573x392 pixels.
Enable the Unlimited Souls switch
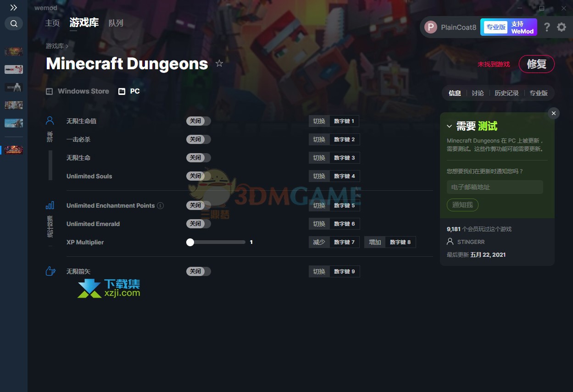[199, 176]
